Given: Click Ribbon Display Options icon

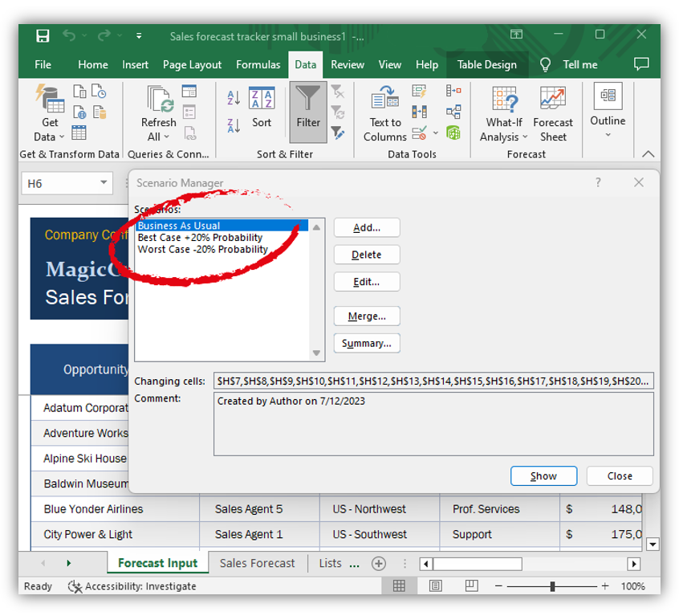Looking at the screenshot, I should click(x=516, y=34).
